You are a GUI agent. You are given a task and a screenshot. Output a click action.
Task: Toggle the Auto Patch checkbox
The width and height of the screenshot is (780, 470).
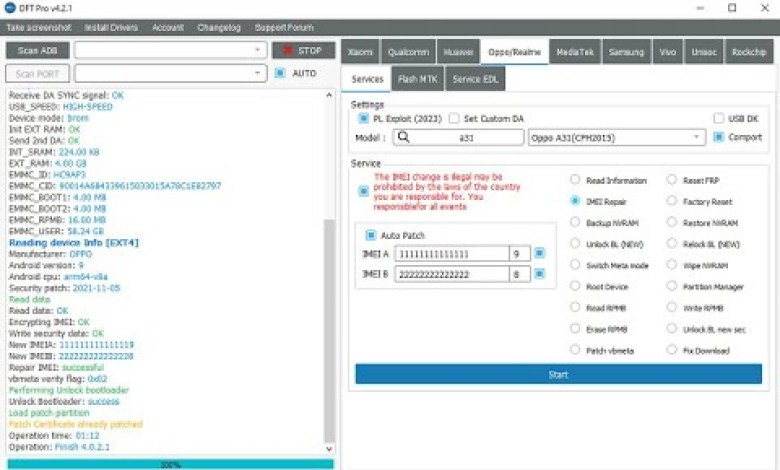371,235
